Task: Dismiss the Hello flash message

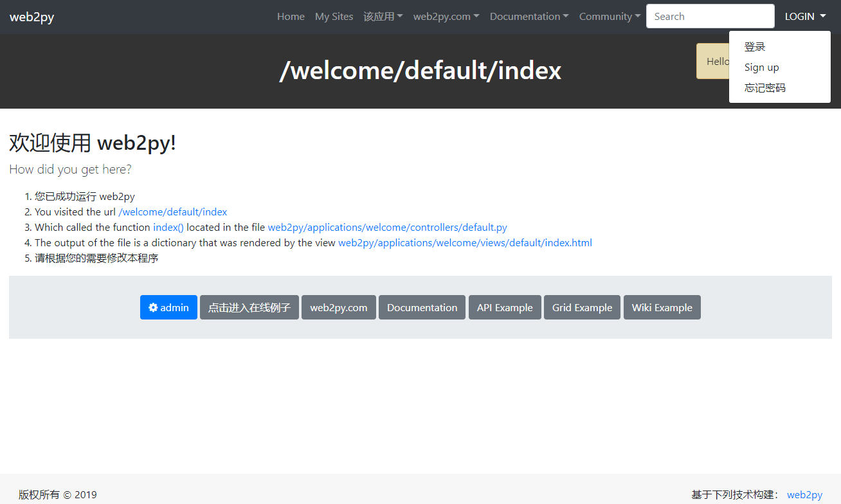Action: (x=713, y=62)
